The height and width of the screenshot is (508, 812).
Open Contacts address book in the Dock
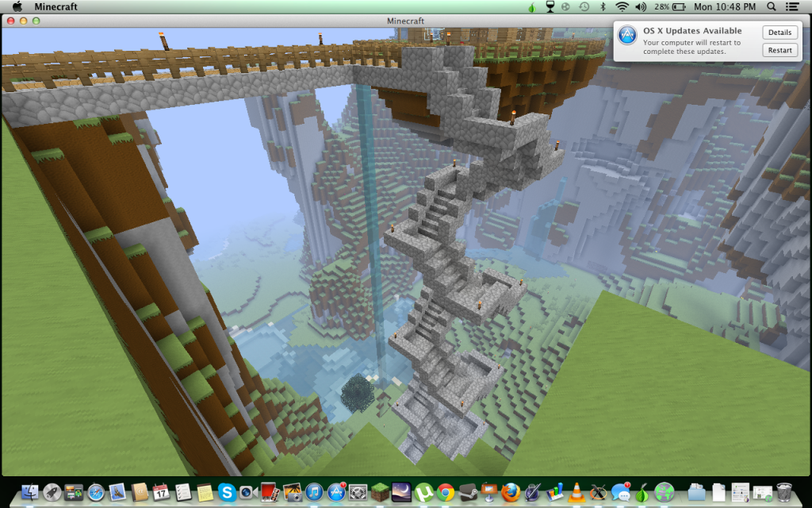coord(140,492)
